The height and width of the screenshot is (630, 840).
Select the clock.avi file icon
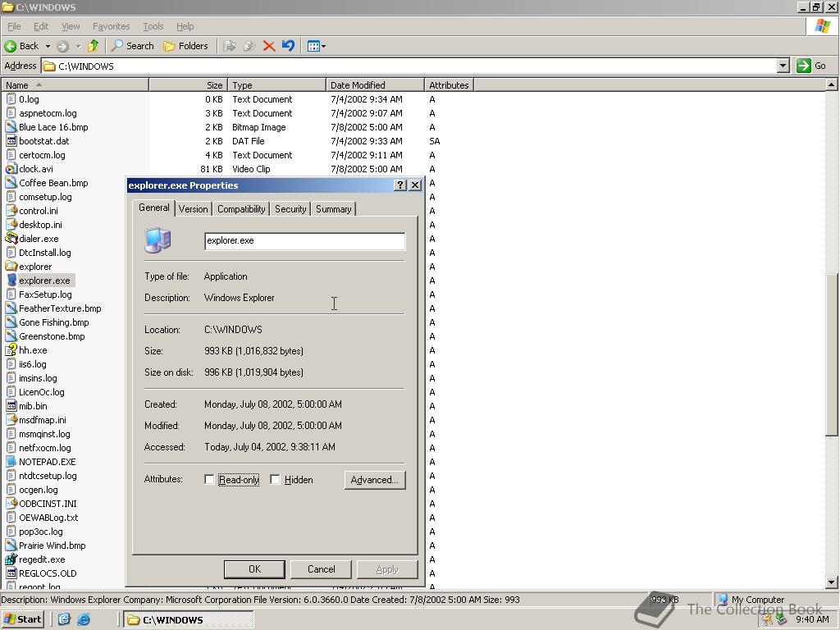click(11, 169)
